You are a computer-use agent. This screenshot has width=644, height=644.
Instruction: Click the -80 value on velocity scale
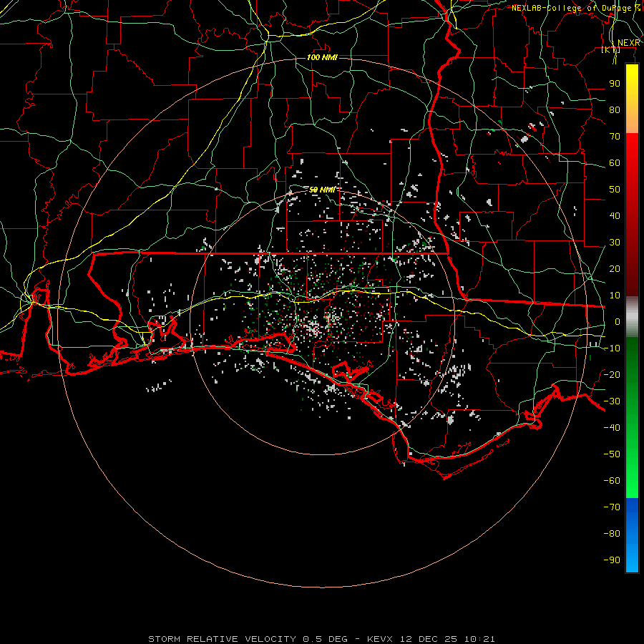(x=612, y=534)
